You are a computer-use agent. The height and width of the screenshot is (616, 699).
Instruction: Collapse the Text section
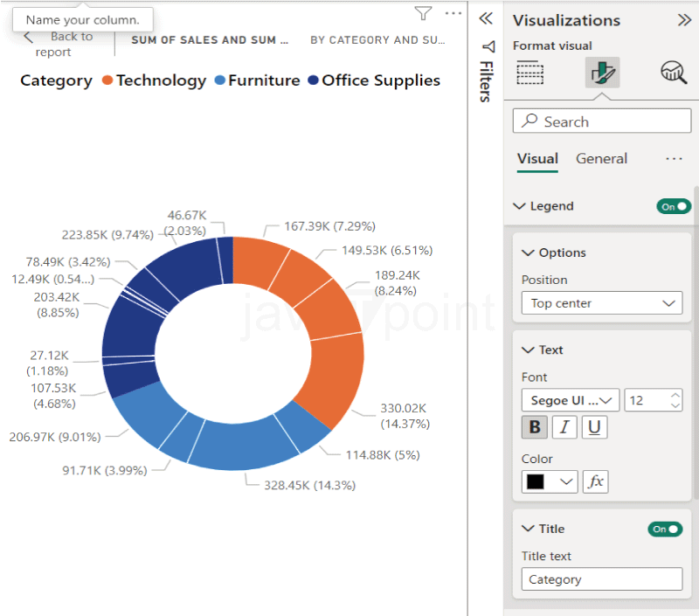pos(528,350)
